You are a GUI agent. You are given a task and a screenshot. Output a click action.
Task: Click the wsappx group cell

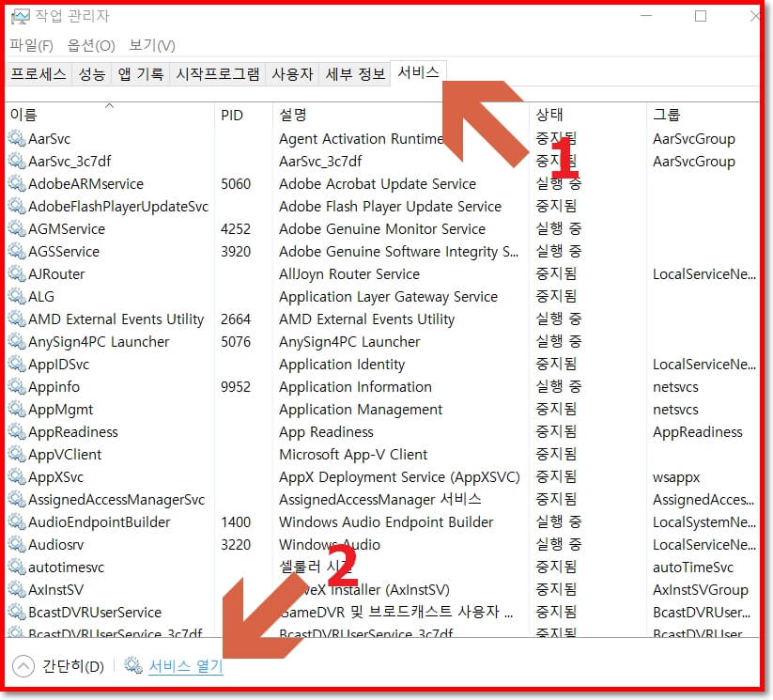[676, 477]
